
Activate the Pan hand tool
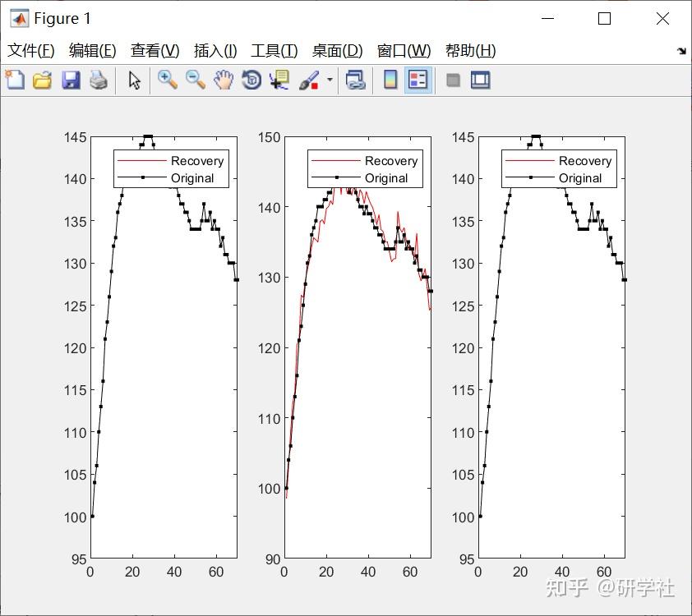(224, 80)
